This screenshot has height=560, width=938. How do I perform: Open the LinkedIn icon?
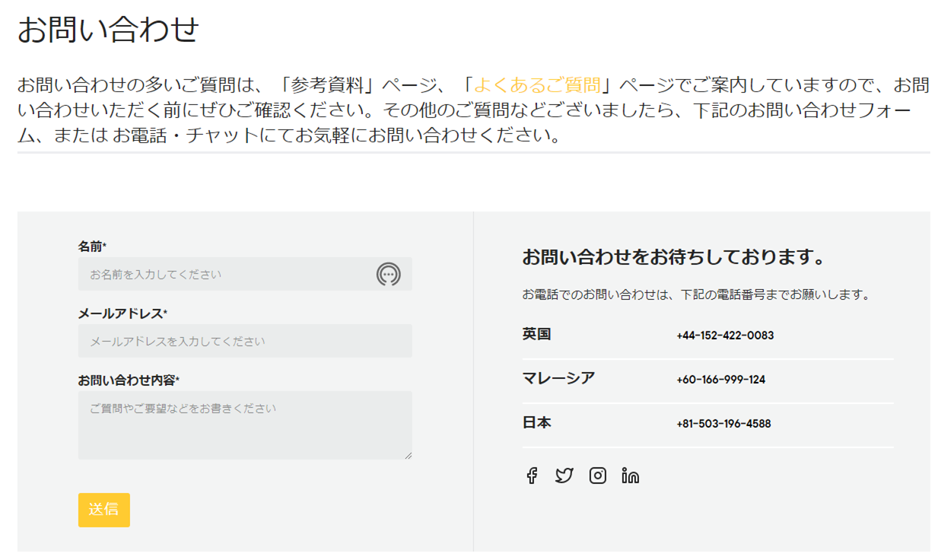tap(630, 476)
